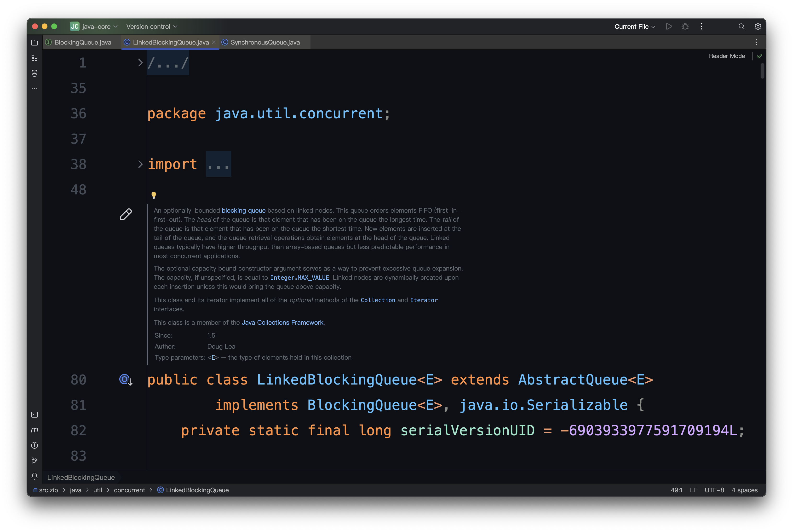793x532 pixels.
Task: Click the Search Everywhere magnifier icon
Action: 741,27
